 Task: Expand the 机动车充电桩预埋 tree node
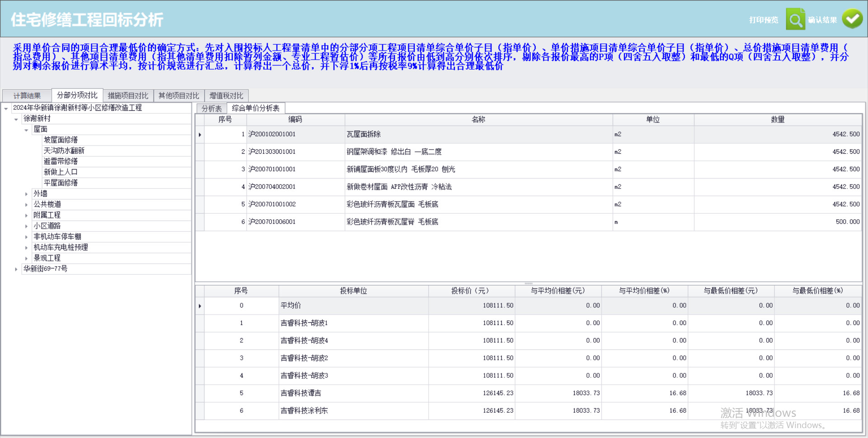tap(26, 248)
